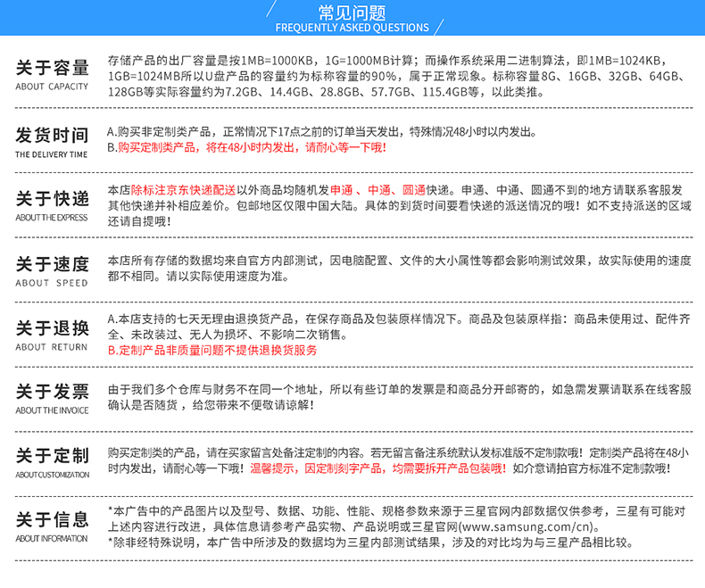
Task: Click line starting *除非经特殊说明
Action: (371, 542)
